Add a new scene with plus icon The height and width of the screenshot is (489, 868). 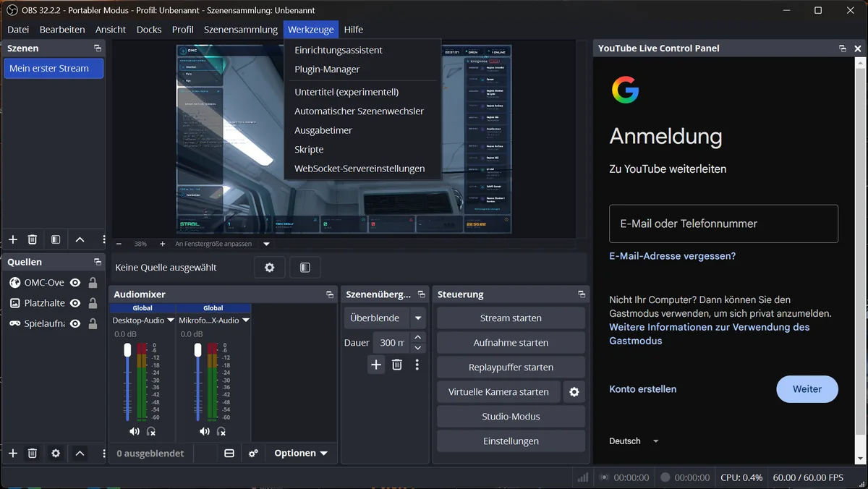coord(13,239)
